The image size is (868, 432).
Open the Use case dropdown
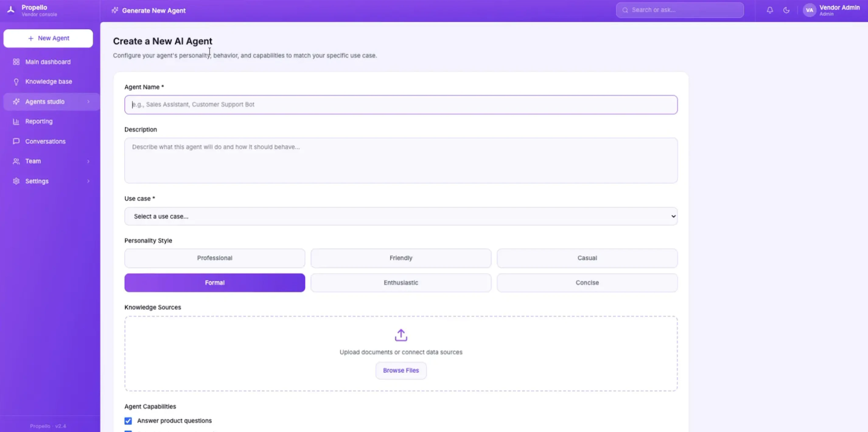[x=401, y=216]
